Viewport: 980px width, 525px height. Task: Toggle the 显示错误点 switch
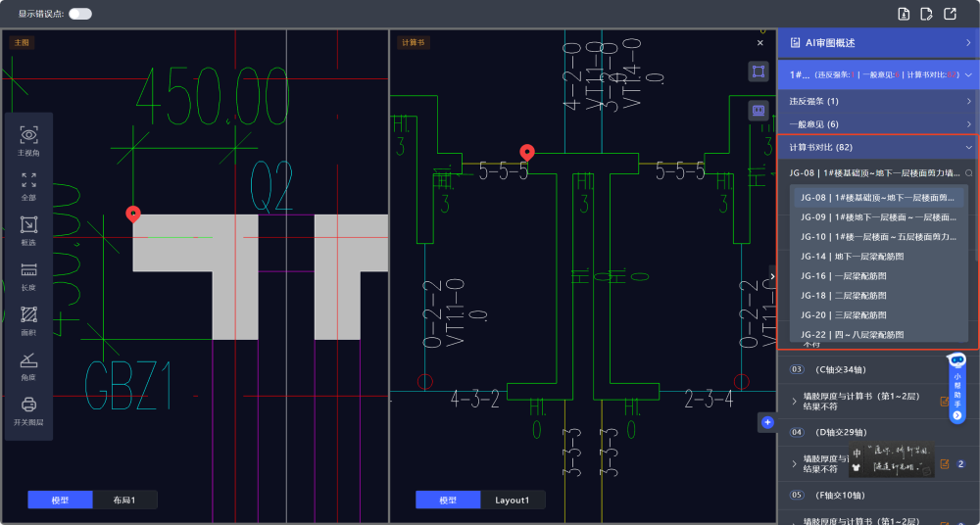point(79,14)
